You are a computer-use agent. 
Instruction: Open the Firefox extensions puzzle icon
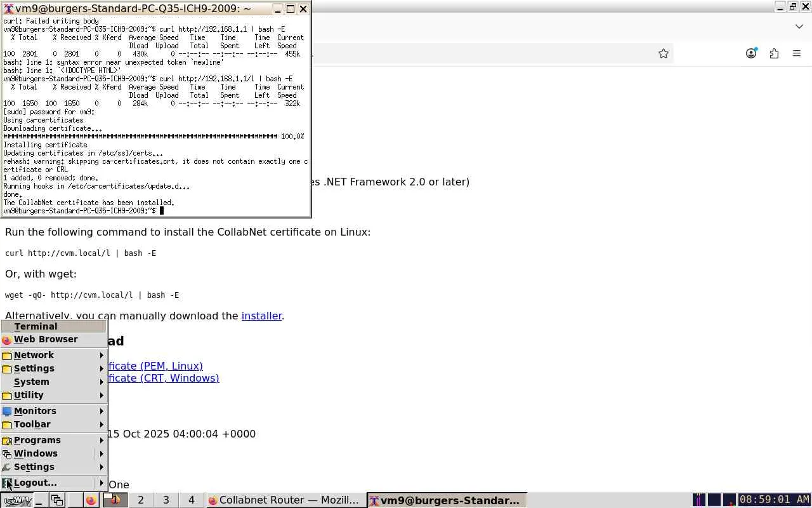[x=774, y=54]
